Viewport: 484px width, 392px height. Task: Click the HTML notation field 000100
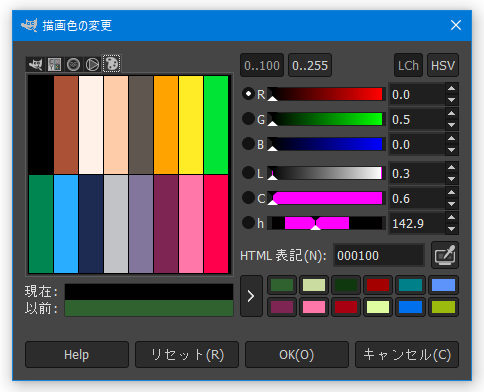(379, 256)
